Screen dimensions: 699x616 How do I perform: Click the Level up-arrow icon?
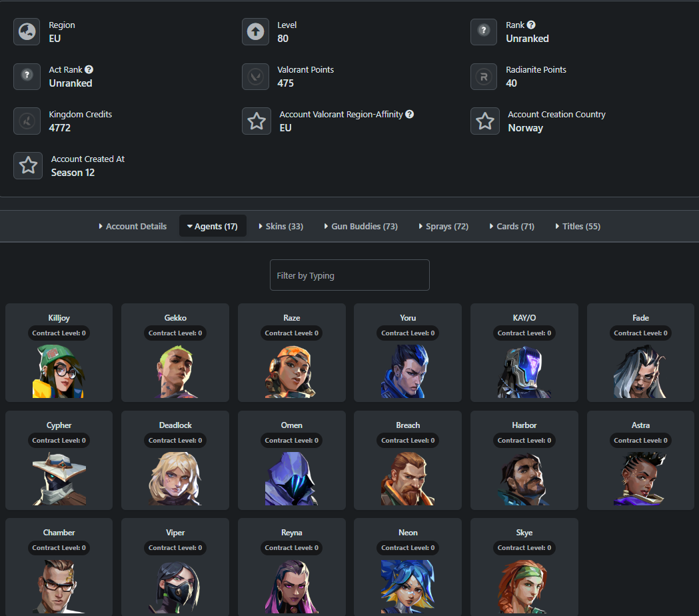point(255,32)
